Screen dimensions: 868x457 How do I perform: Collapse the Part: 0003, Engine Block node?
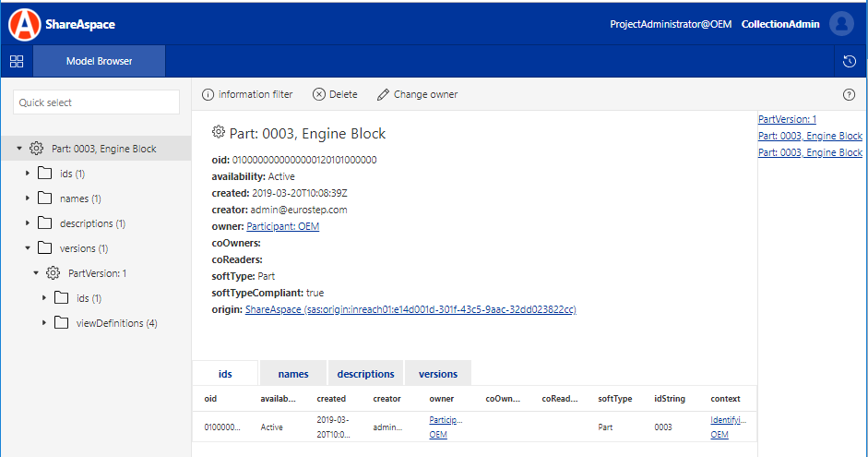click(19, 149)
